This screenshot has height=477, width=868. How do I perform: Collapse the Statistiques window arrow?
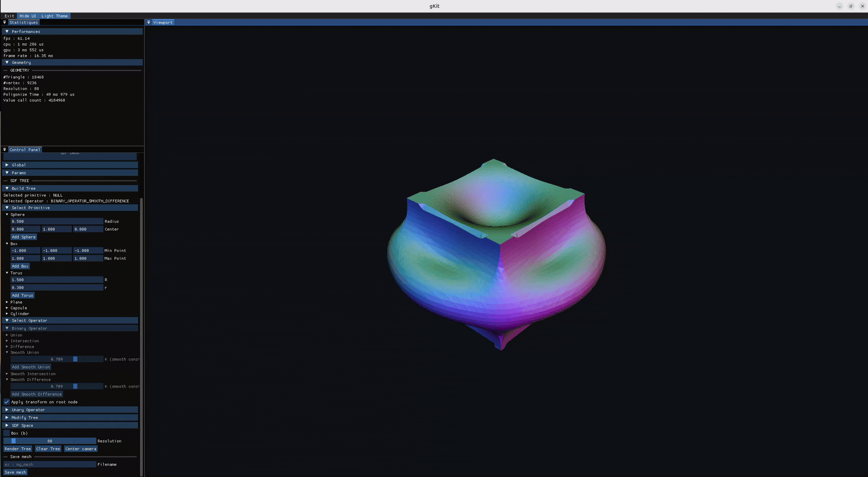pyautogui.click(x=5, y=23)
